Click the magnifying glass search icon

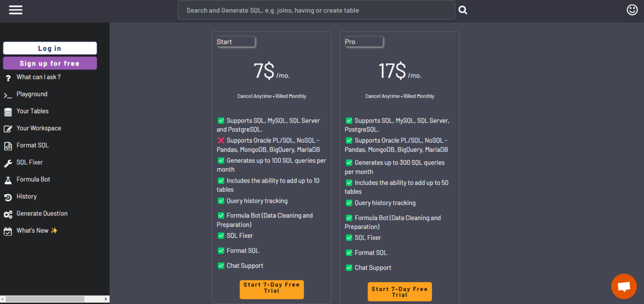(463, 10)
